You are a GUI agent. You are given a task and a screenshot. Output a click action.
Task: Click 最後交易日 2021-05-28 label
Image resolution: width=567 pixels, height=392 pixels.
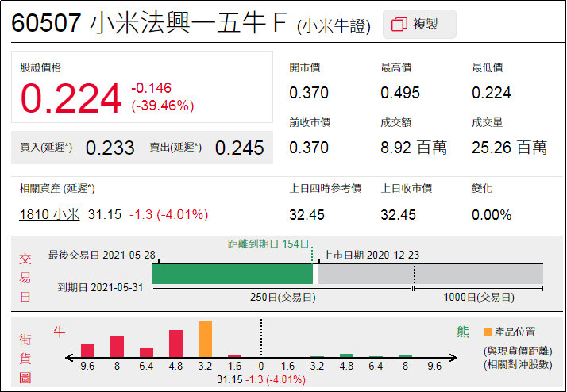coord(102,255)
